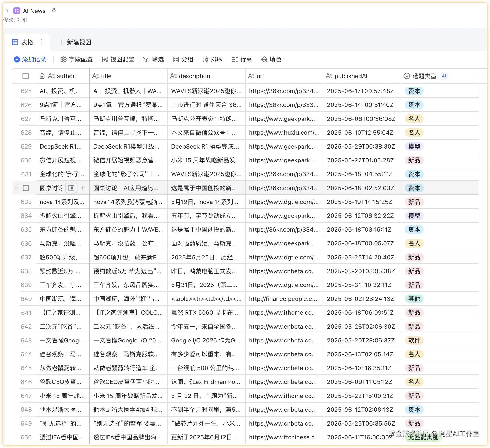Open the 填色 fill color menu
Image resolution: width=490 pixels, height=448 pixels.
coord(271,59)
